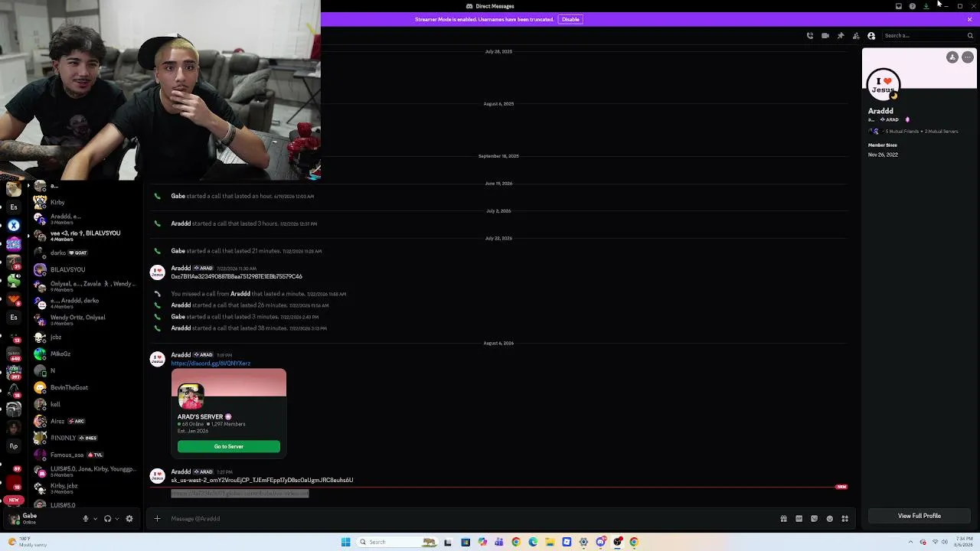
Task: Open user settings gear
Action: coord(129,519)
